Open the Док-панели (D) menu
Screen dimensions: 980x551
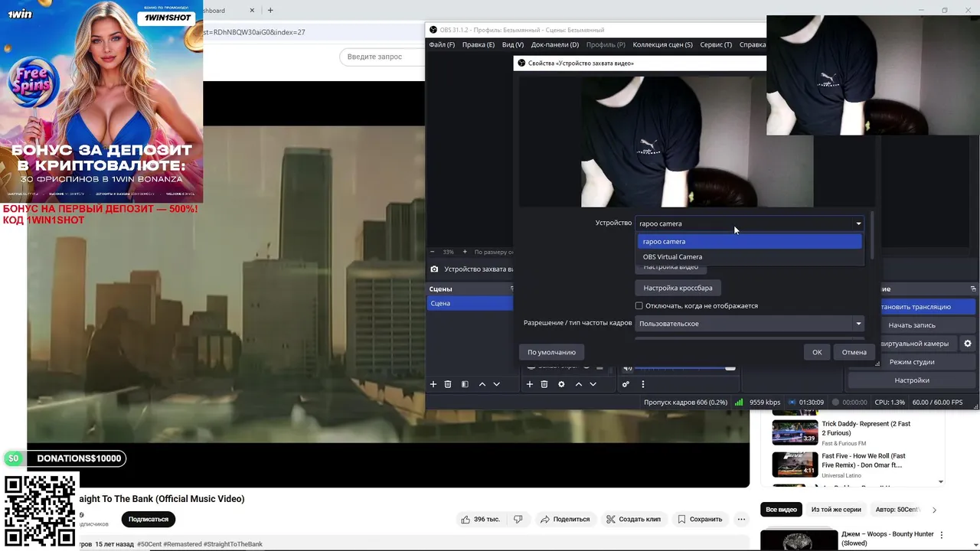tap(554, 44)
